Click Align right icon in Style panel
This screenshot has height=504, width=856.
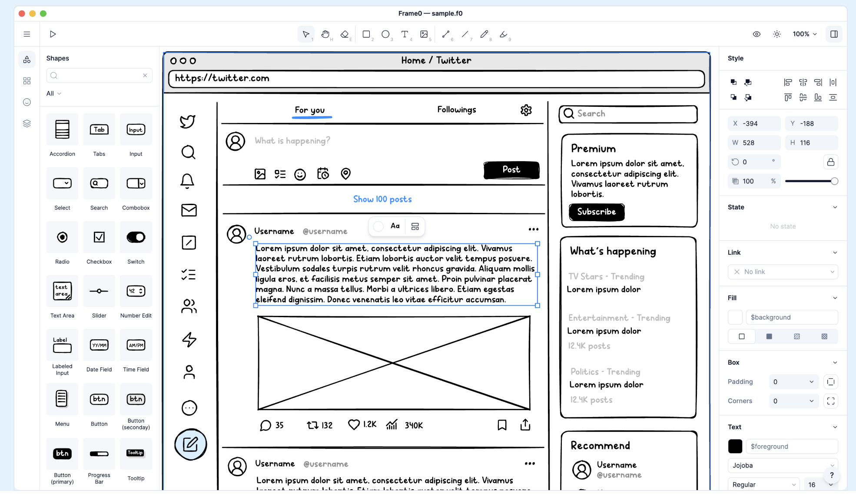click(818, 82)
